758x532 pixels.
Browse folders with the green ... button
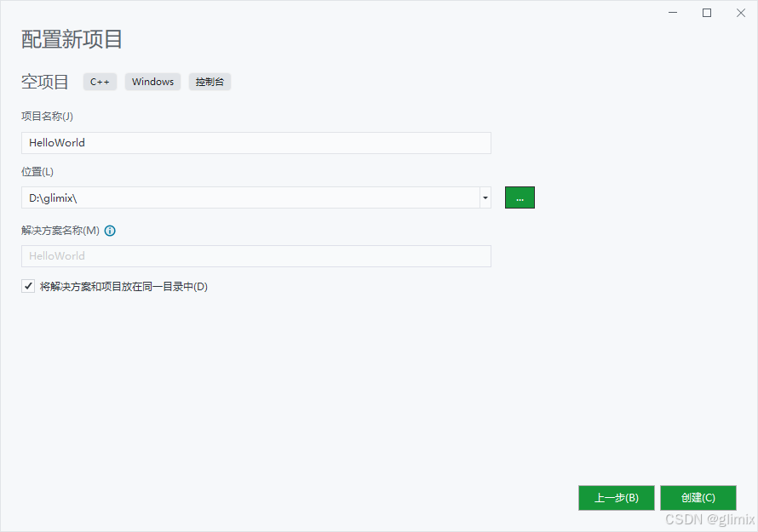pos(520,197)
